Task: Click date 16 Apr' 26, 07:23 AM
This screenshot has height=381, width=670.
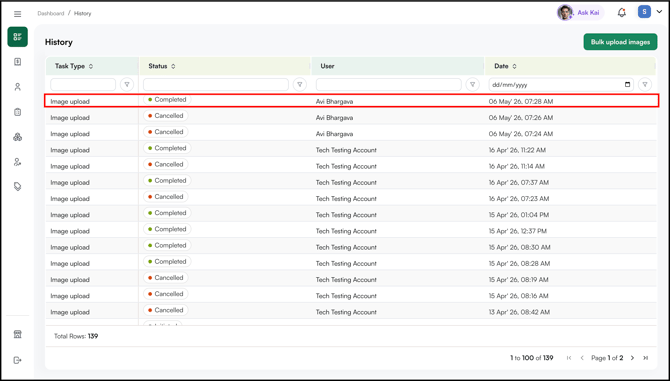Action: tap(519, 199)
